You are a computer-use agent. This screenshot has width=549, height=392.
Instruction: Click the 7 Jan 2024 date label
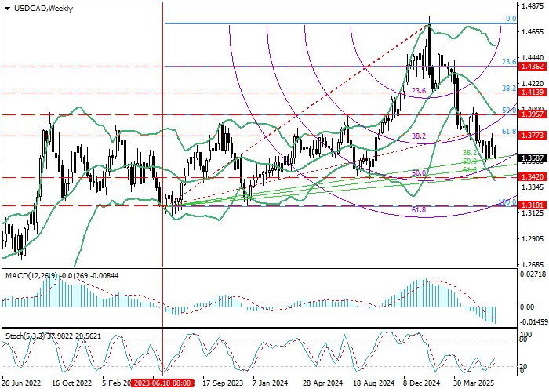[x=271, y=383]
